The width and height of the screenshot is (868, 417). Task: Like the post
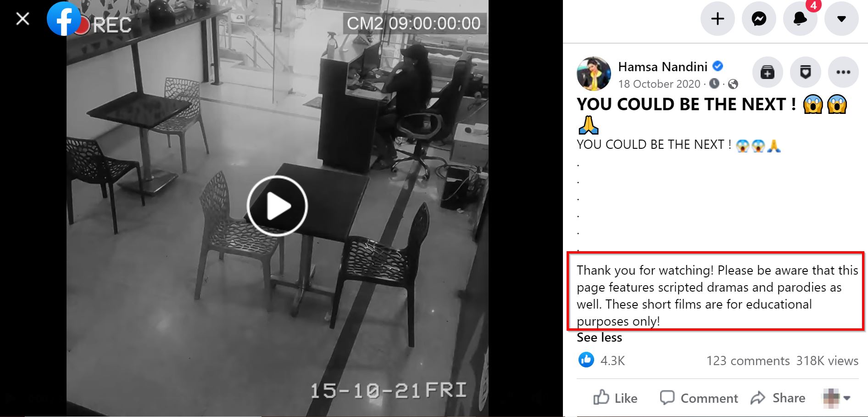pos(615,398)
